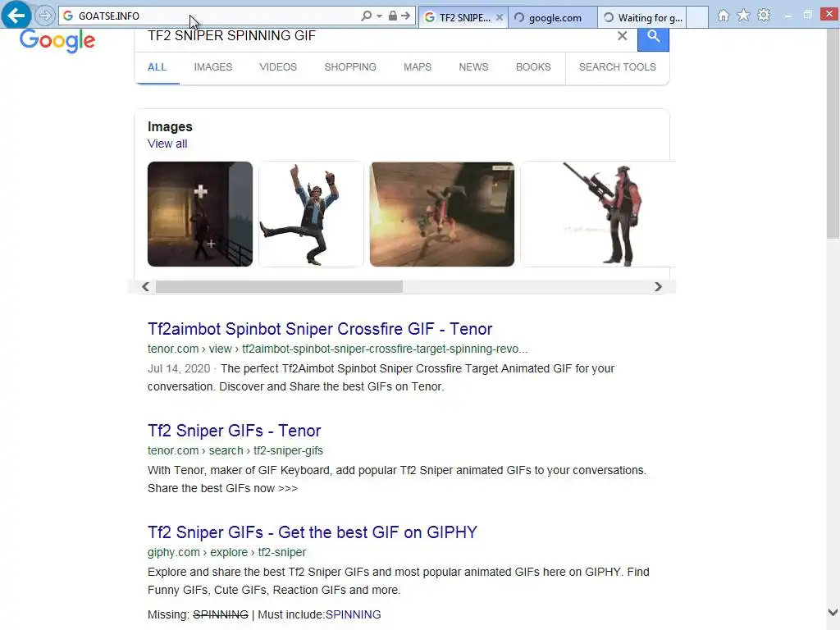Screen dimensions: 840x630
Task: Select the VIDEOS search tab
Action: (x=278, y=67)
